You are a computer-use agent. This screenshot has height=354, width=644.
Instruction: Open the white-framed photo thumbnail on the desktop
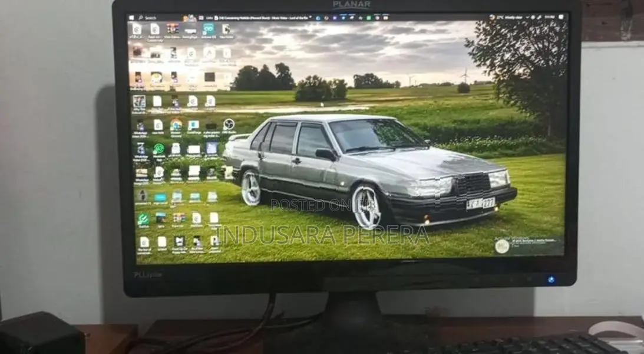point(139,101)
